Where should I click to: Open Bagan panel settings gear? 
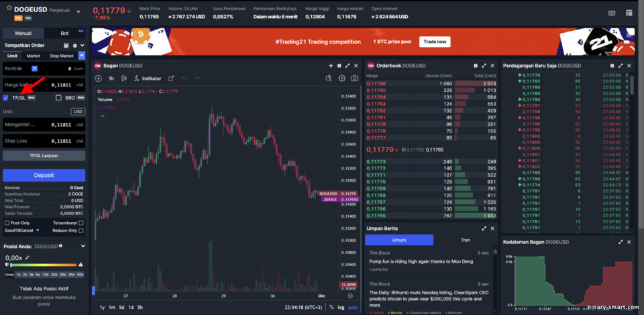pyautogui.click(x=339, y=66)
